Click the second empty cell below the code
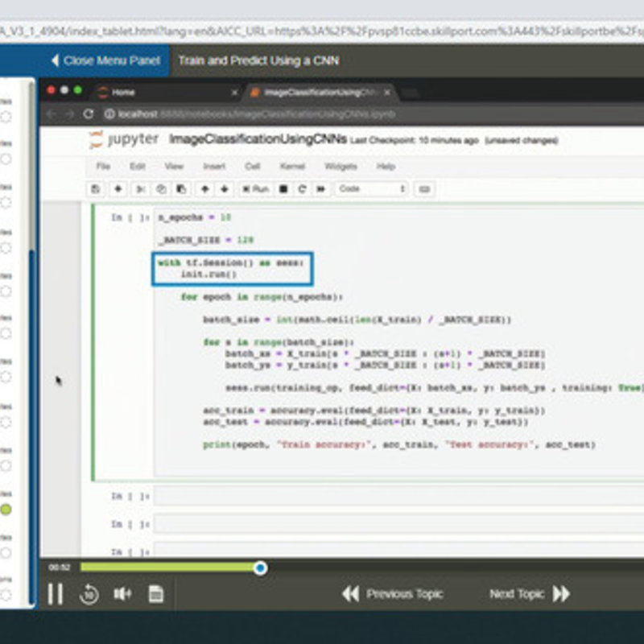Viewport: 644px width, 644px height. (398, 524)
